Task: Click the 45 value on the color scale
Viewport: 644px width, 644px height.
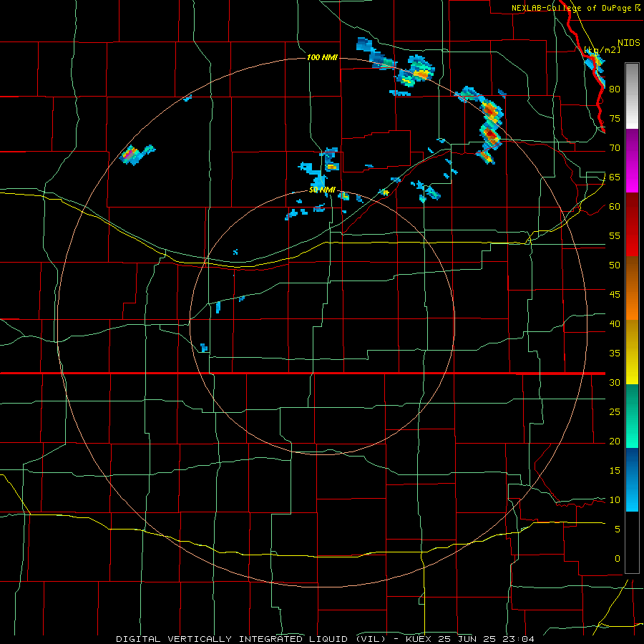Action: click(615, 295)
